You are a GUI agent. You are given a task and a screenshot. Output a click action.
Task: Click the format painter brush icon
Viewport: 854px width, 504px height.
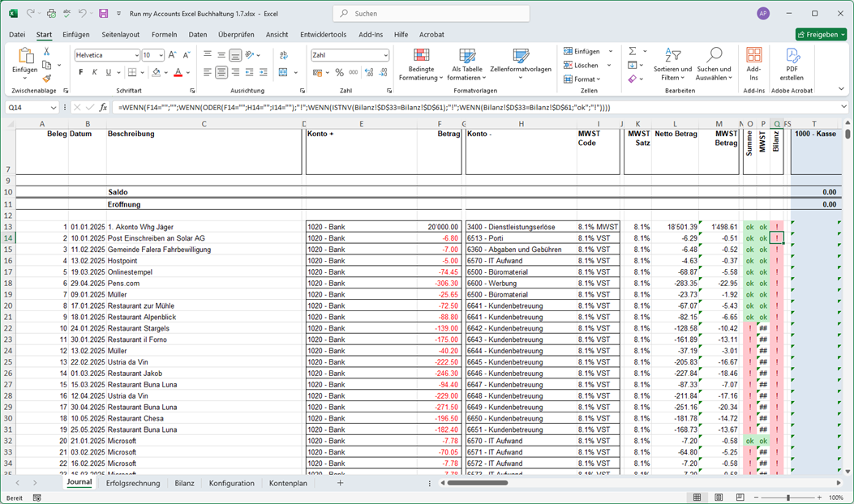[x=46, y=79]
